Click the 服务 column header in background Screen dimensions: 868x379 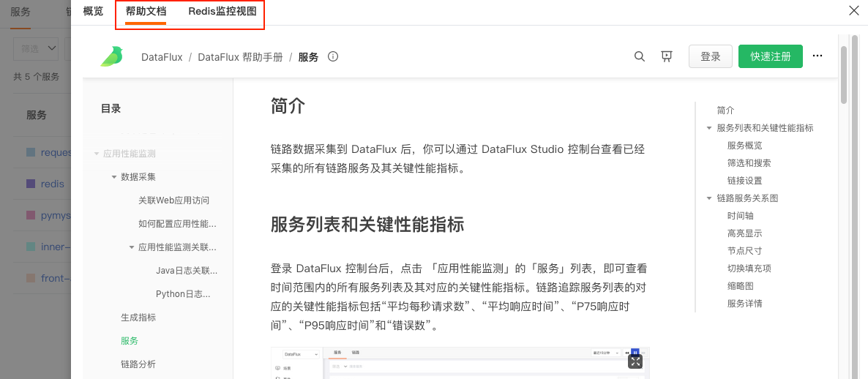click(37, 115)
